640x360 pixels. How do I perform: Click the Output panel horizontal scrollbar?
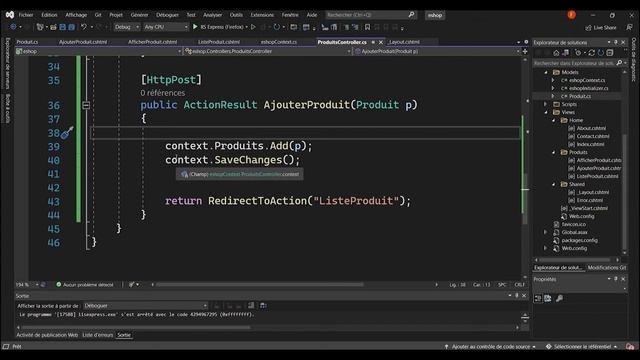136,327
